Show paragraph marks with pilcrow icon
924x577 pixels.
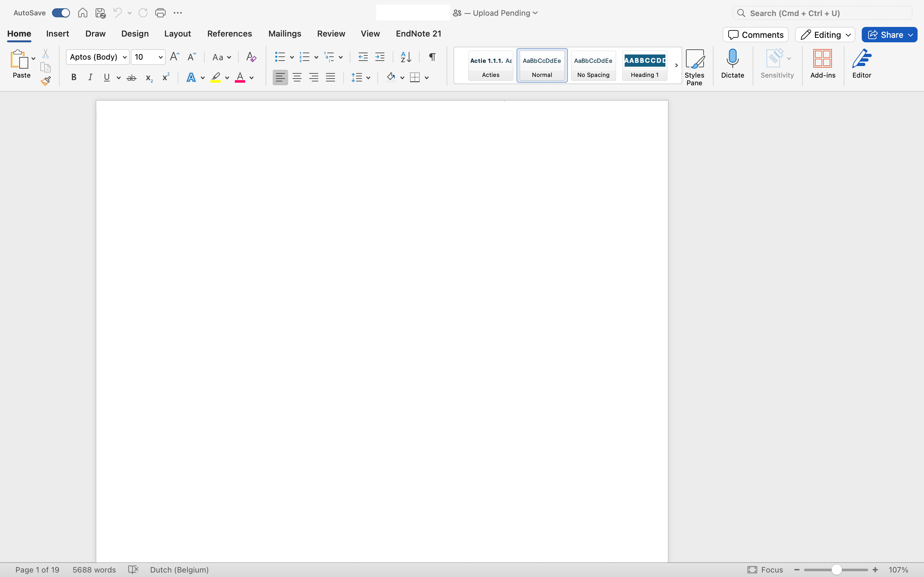tap(432, 57)
